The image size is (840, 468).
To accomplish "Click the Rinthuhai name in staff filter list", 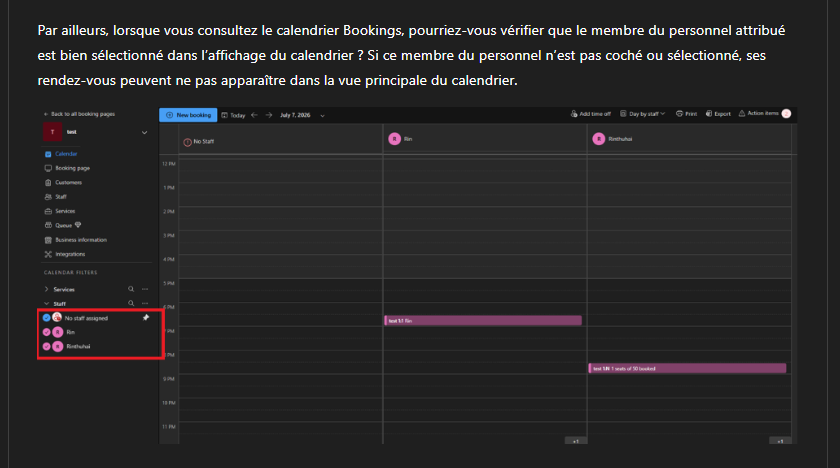I will [x=78, y=347].
